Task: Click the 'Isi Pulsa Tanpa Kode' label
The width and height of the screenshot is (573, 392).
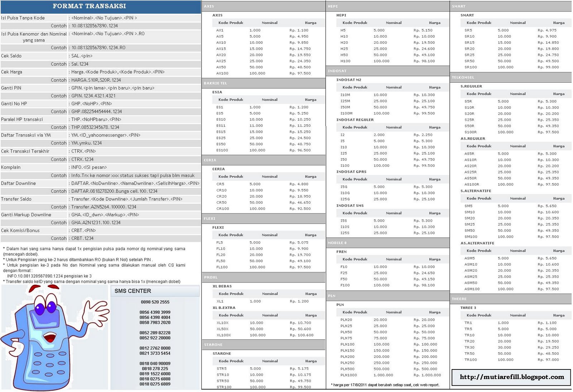Action: pos(23,18)
